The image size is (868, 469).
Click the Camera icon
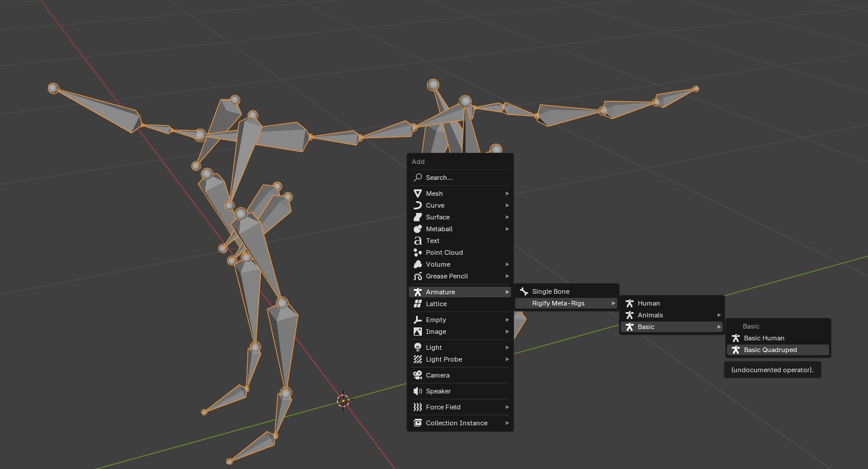418,375
